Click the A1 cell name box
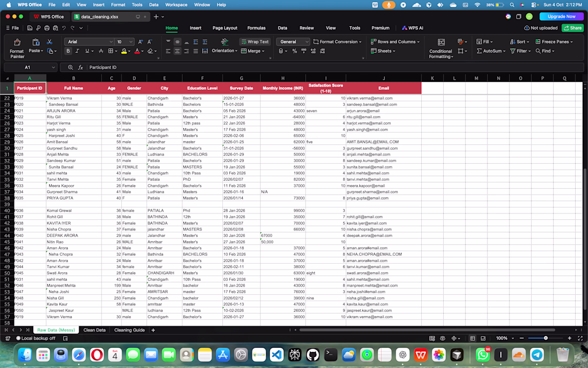This screenshot has height=368, width=588. [30, 67]
